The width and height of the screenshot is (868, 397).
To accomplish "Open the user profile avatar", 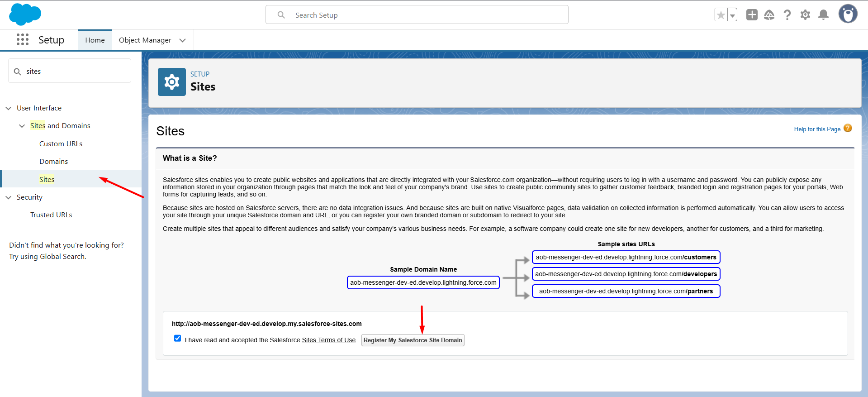I will pos(848,14).
